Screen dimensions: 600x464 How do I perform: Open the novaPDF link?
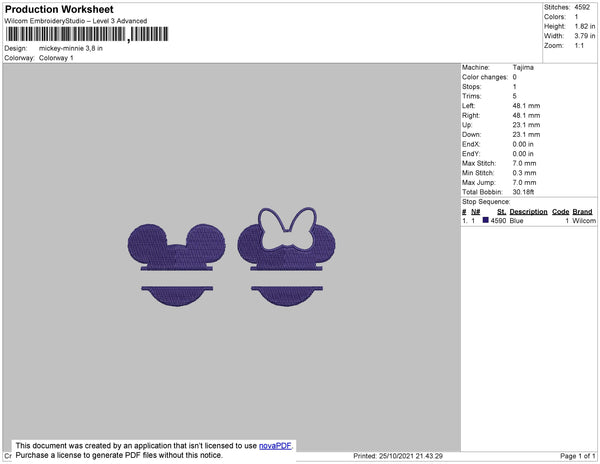[x=275, y=446]
